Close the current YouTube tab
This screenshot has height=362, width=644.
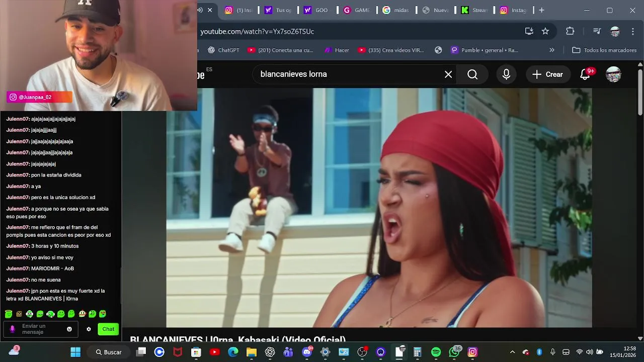(x=210, y=10)
